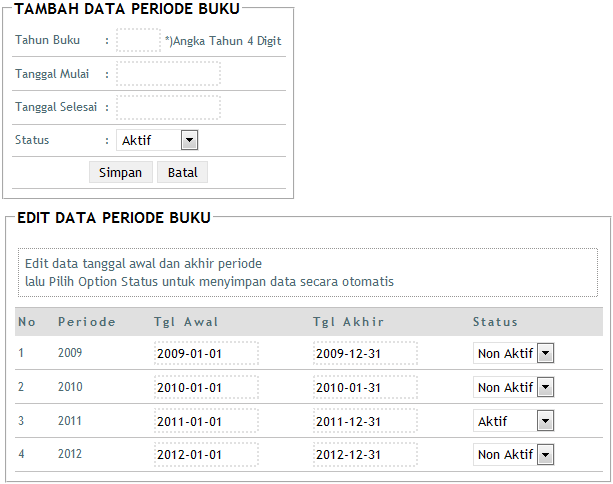This screenshot has width=613, height=484.
Task: Open status dropdown for period 2010
Action: pyautogui.click(x=513, y=387)
